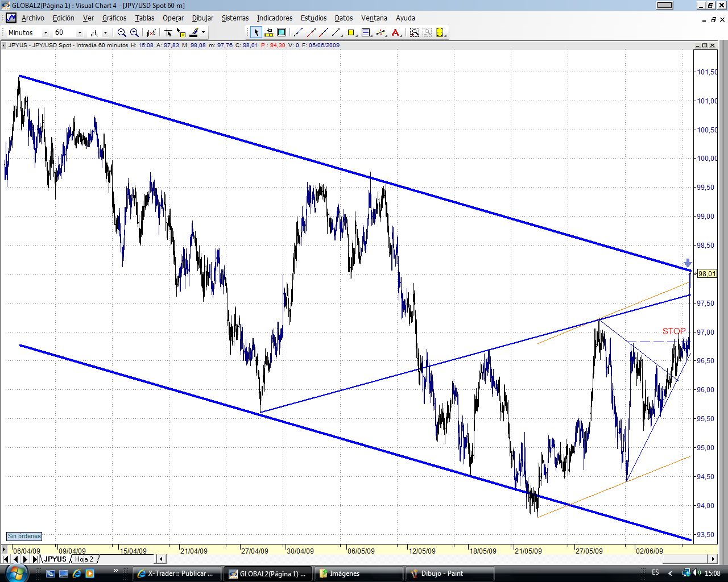728x582 pixels.
Task: Select the red and blue line tool
Action: tap(324, 33)
